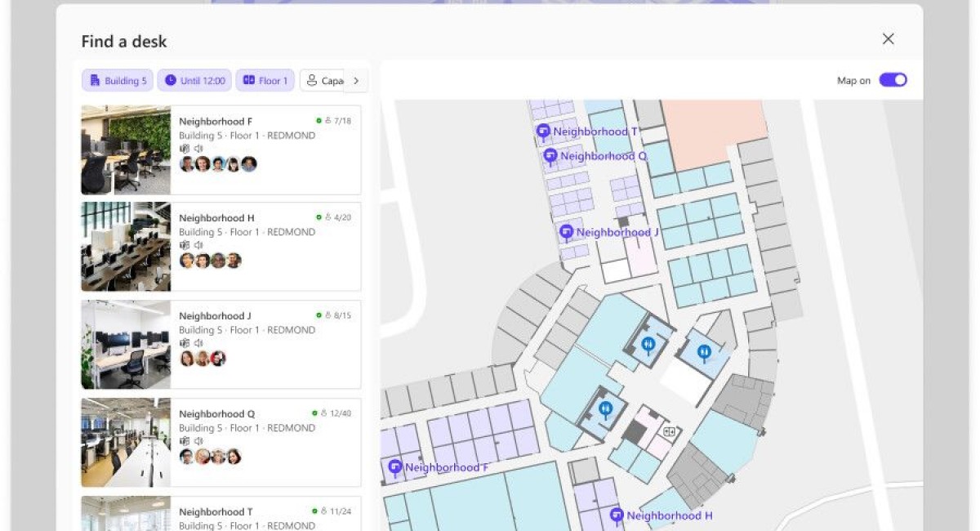980x531 pixels.
Task: Open the Building 5 filter chip
Action: 117,80
